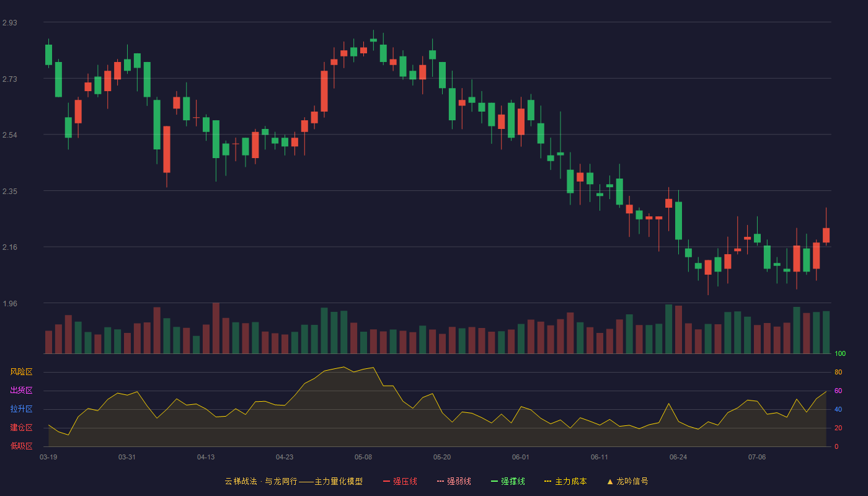Click the first green candlestick at 03-19
The height and width of the screenshot is (496, 868).
(48, 55)
